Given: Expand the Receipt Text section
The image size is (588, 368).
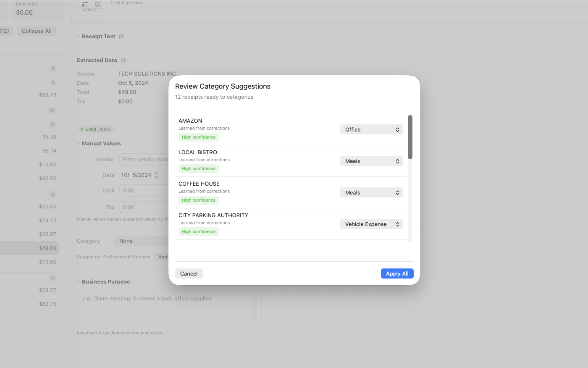Looking at the screenshot, I should 98,36.
